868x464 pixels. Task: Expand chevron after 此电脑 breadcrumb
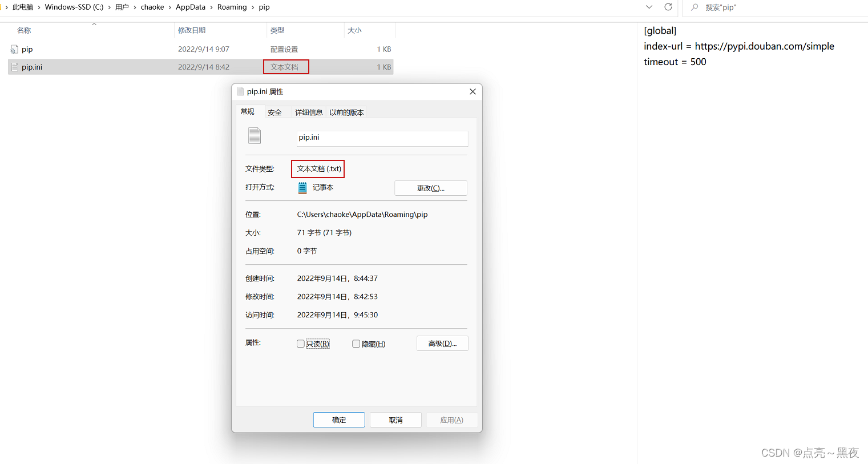(39, 7)
